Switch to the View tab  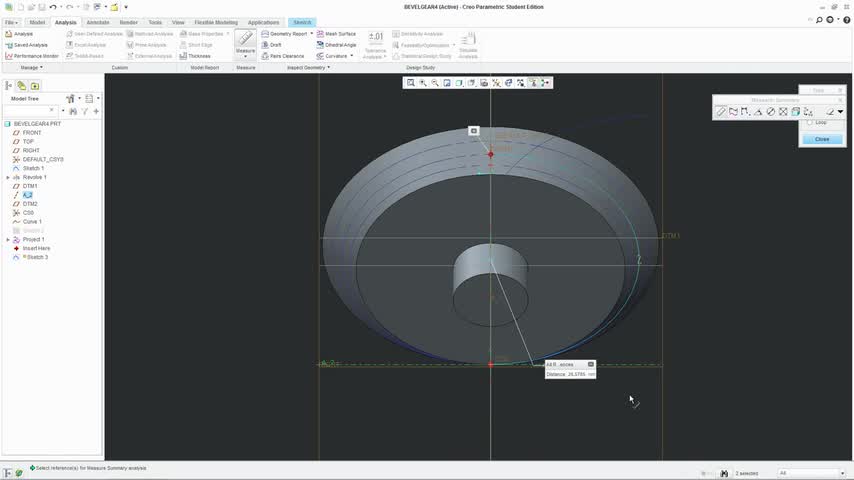coord(178,22)
